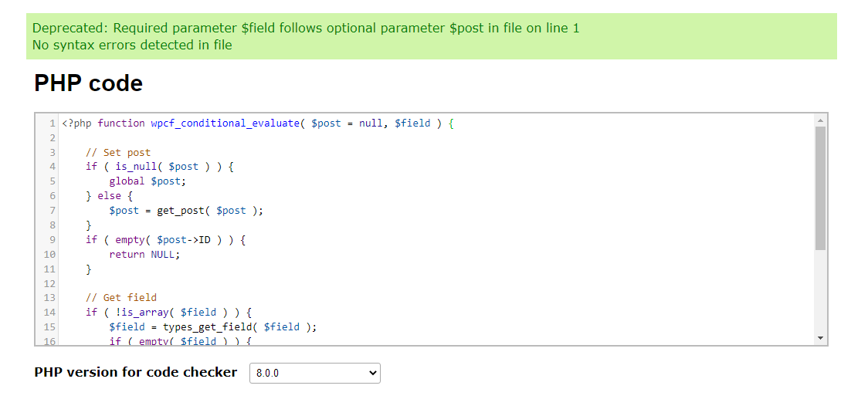868x416 pixels.
Task: Click the "// Set post" comment line
Action: [118, 153]
